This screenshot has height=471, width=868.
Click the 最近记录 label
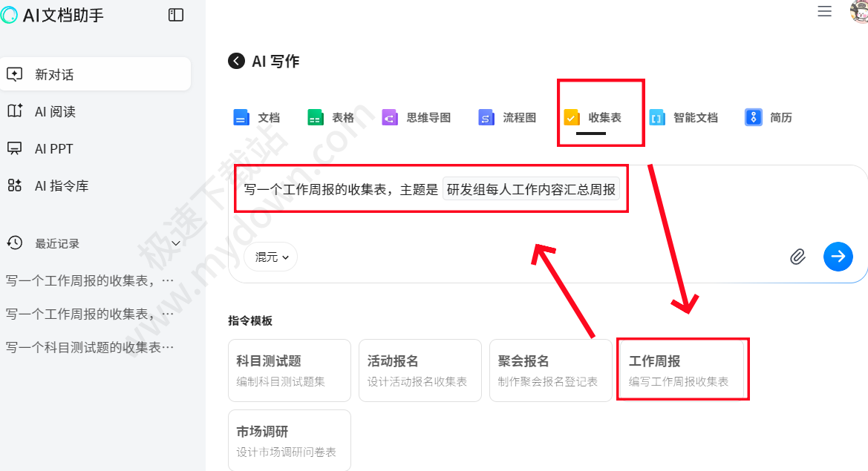tap(57, 243)
